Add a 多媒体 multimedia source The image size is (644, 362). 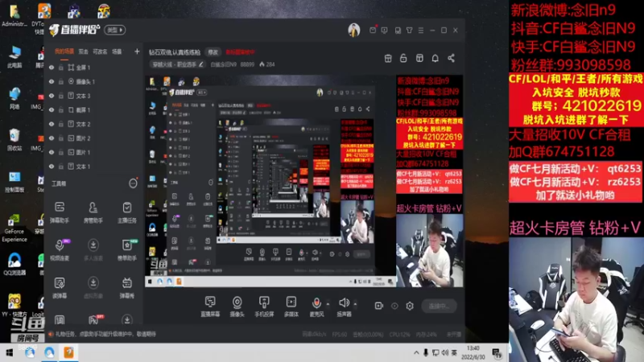click(x=291, y=306)
